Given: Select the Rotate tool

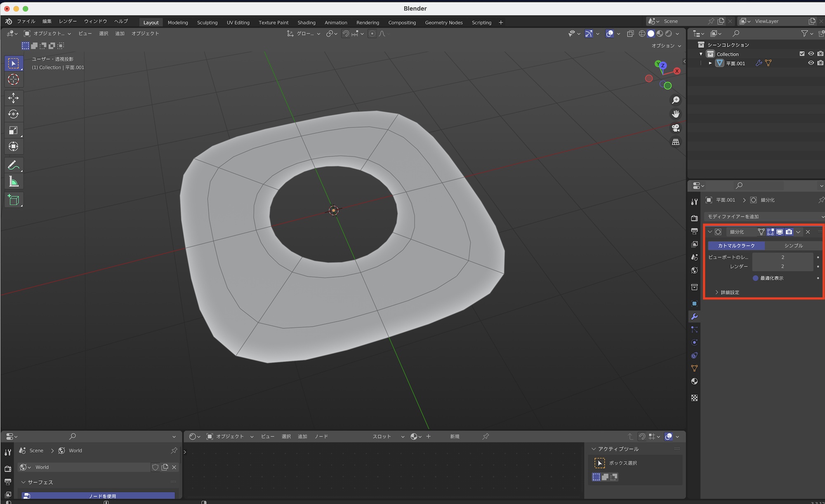Looking at the screenshot, I should pos(13,114).
